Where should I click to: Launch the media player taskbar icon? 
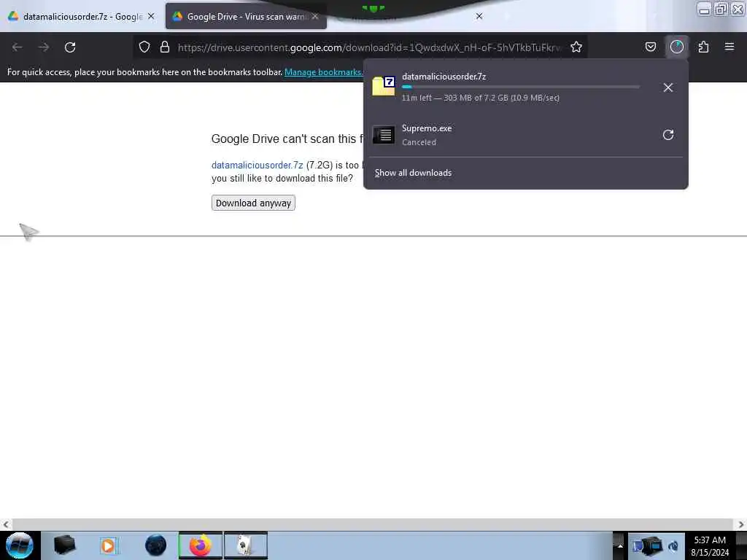click(x=109, y=545)
